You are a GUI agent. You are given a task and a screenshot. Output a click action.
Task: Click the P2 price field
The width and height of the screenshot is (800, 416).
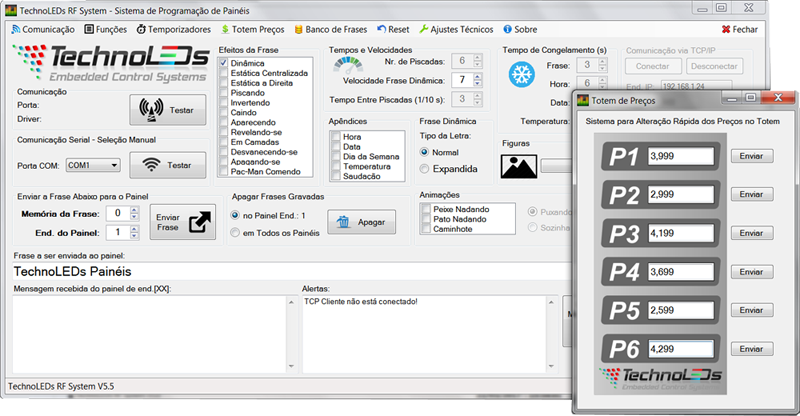(681, 194)
